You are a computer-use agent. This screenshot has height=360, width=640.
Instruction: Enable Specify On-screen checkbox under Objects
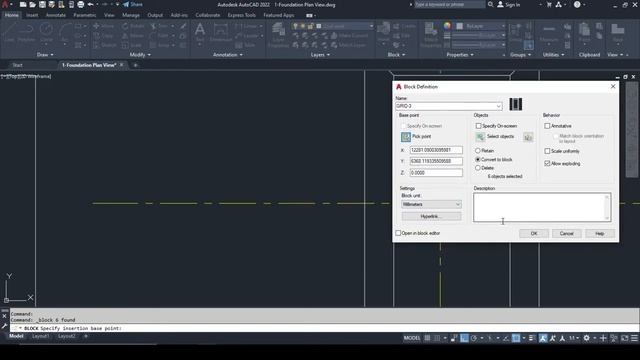478,126
